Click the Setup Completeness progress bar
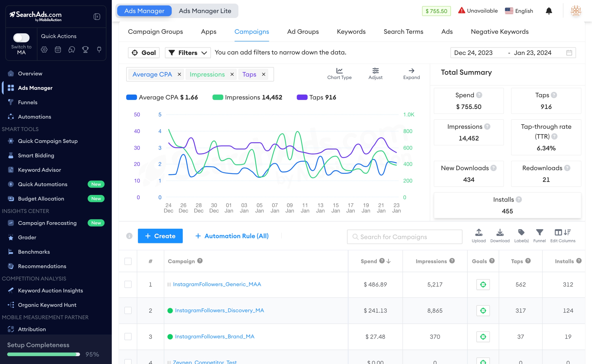592x364 pixels. (43, 354)
